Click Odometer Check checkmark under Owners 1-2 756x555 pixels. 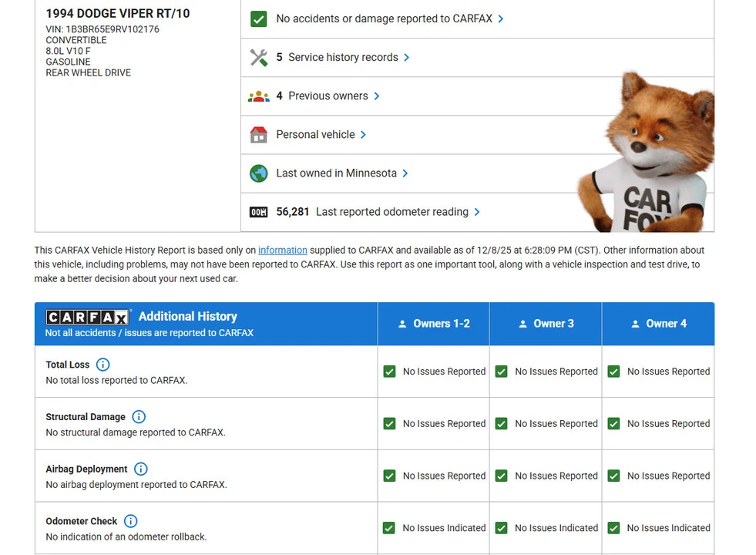tap(389, 528)
